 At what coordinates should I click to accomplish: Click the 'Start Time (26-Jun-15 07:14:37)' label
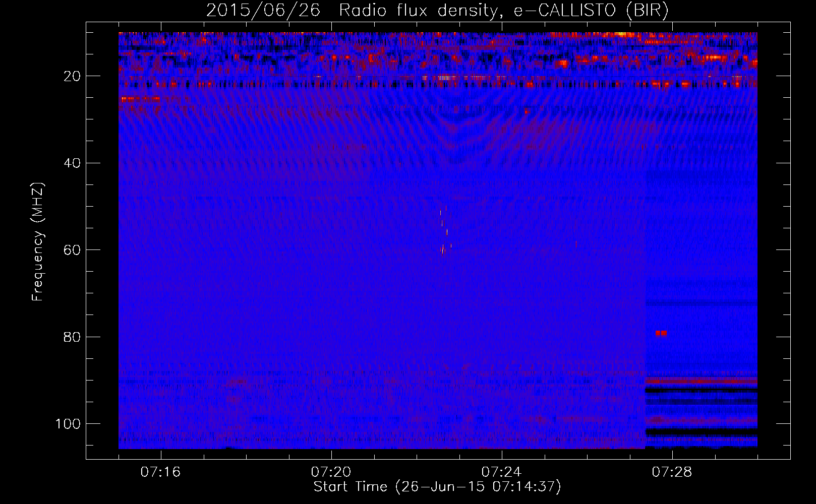[437, 487]
